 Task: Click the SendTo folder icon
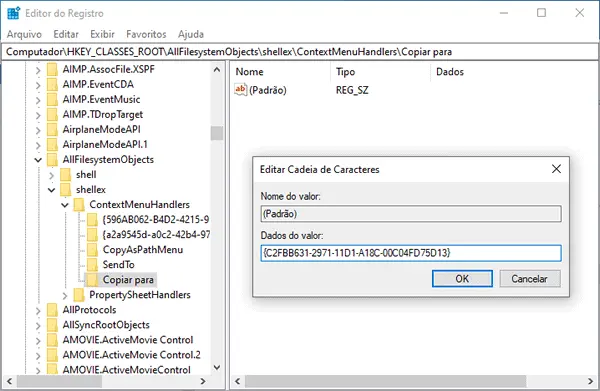(x=92, y=265)
